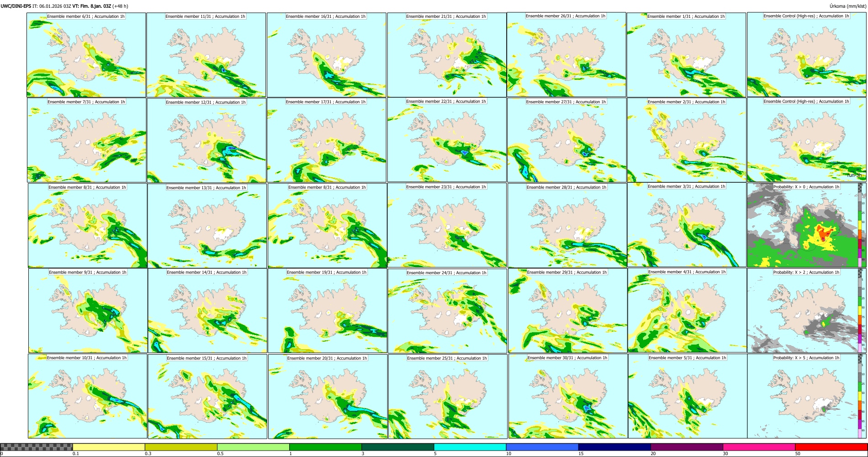Screen dimensions: 868x457
Task: Click the 'Úrkoma (mm/klst)' unit label
Action: point(848,6)
